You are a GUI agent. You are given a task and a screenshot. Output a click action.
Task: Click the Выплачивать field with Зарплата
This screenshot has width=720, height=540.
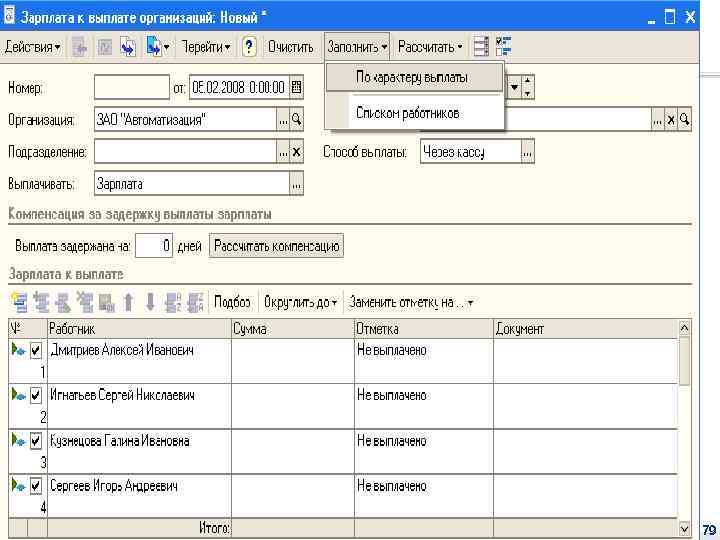[192, 184]
